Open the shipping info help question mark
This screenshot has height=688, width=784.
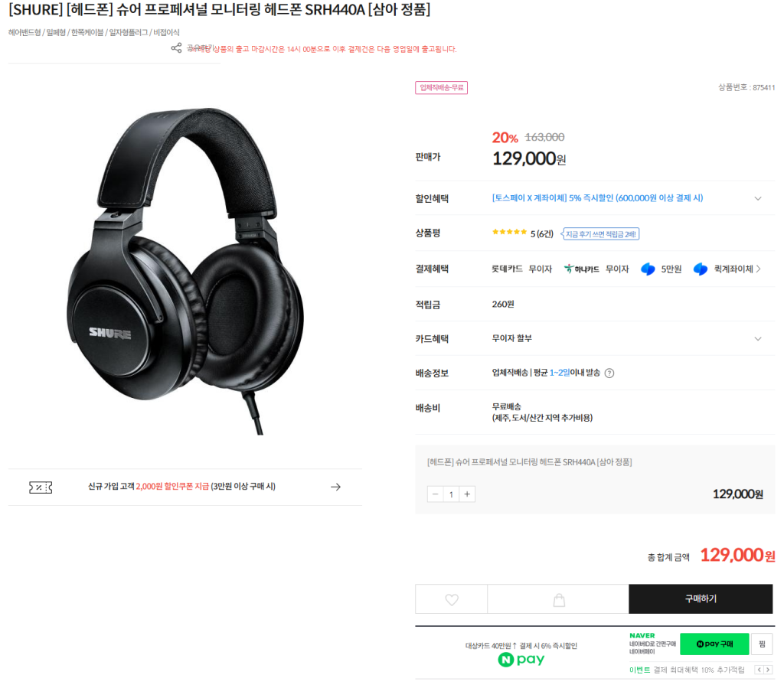click(609, 373)
